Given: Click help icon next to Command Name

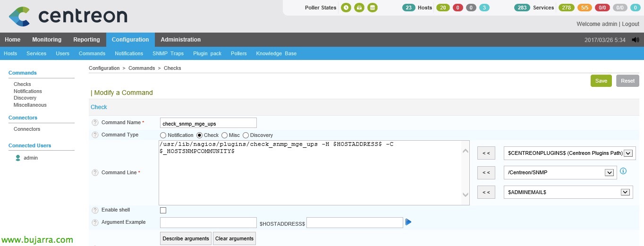Looking at the screenshot, I should pos(95,123).
